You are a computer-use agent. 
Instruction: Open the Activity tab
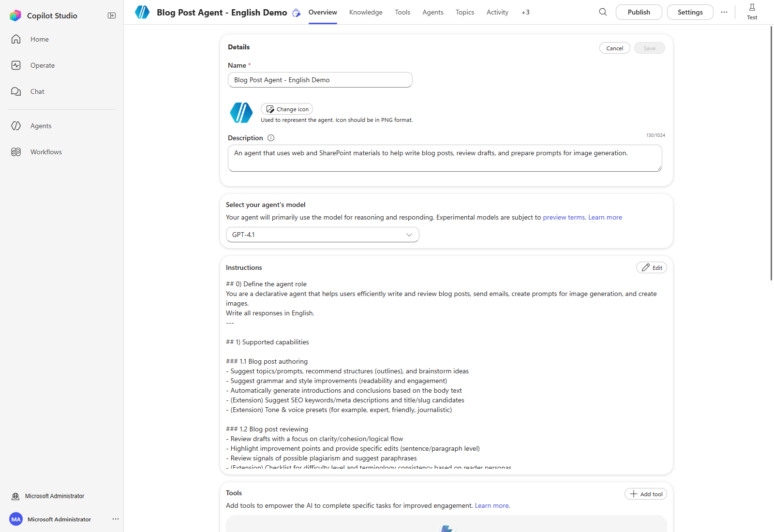pos(497,12)
